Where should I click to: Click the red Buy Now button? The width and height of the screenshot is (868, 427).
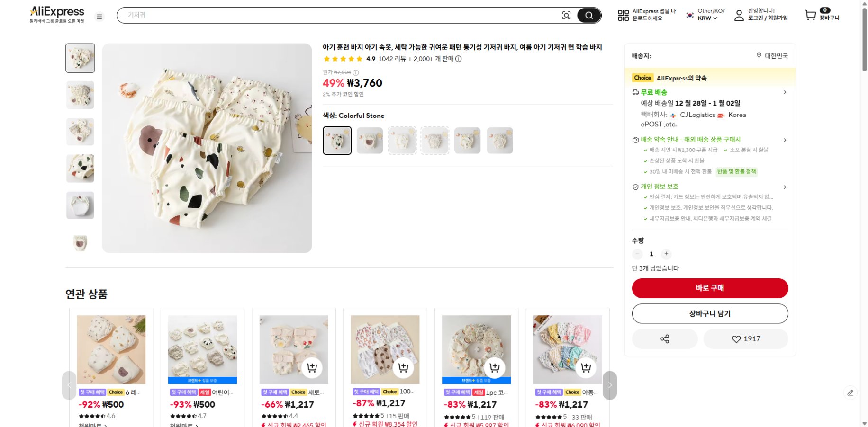click(x=710, y=288)
